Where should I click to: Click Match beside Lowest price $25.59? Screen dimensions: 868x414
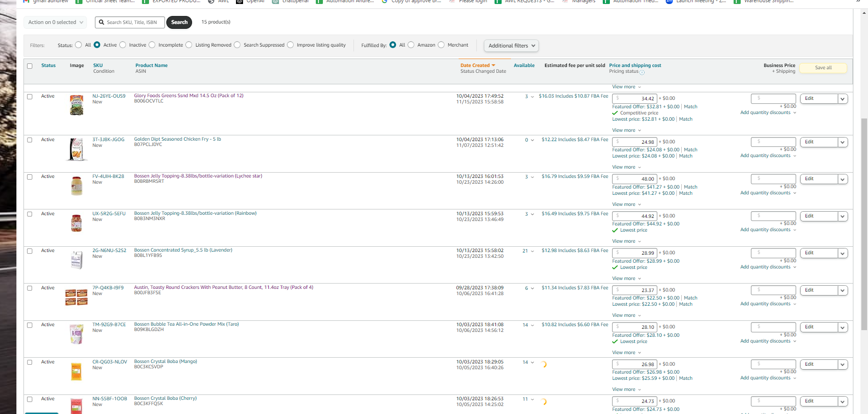(x=686, y=379)
